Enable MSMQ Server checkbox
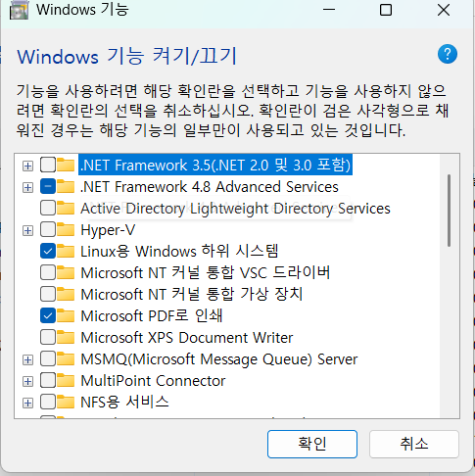 48,359
